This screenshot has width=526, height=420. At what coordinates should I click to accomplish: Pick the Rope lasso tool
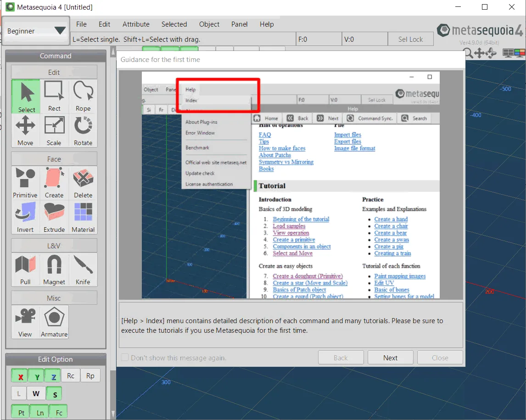coord(83,96)
